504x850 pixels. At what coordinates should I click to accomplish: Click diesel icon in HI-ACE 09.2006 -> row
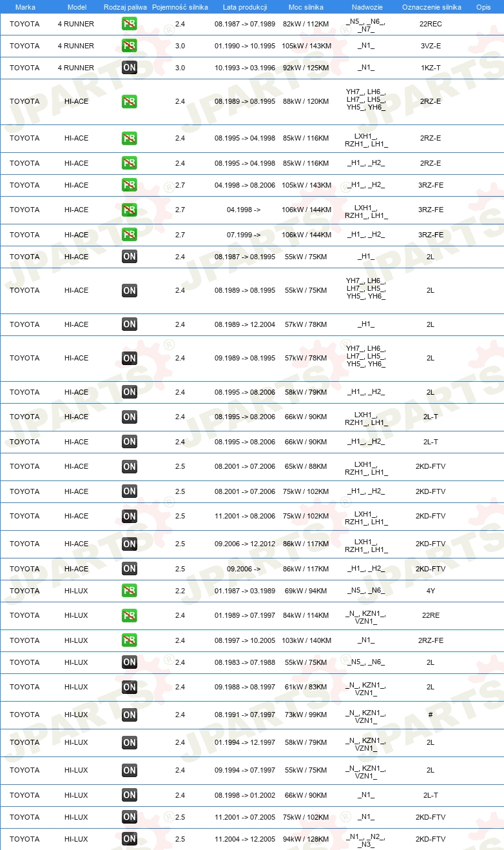click(x=130, y=569)
